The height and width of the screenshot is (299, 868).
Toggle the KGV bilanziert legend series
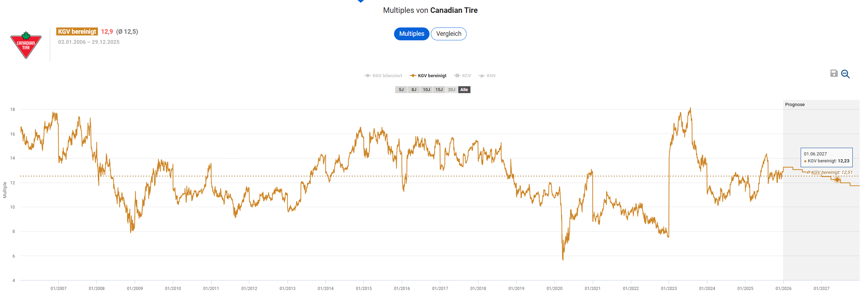pos(383,76)
